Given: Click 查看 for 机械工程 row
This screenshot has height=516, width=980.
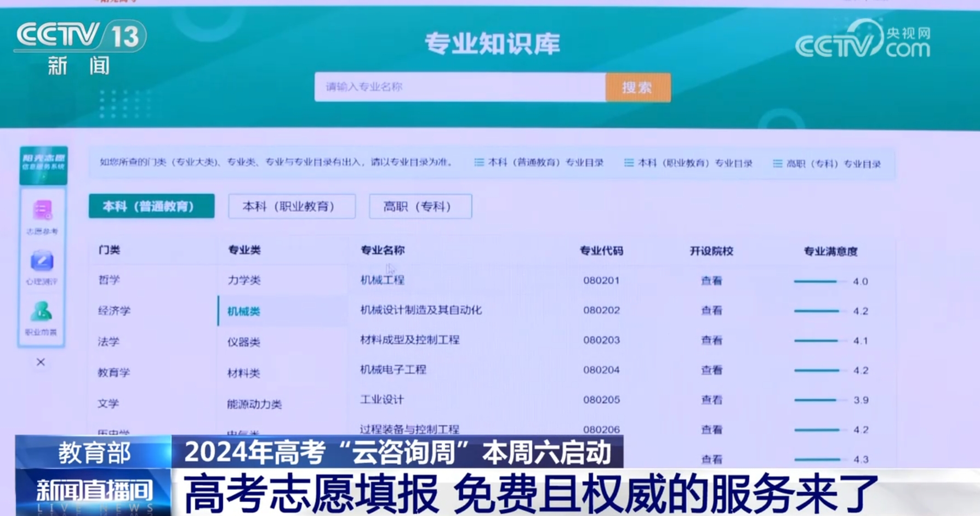Looking at the screenshot, I should (x=711, y=281).
